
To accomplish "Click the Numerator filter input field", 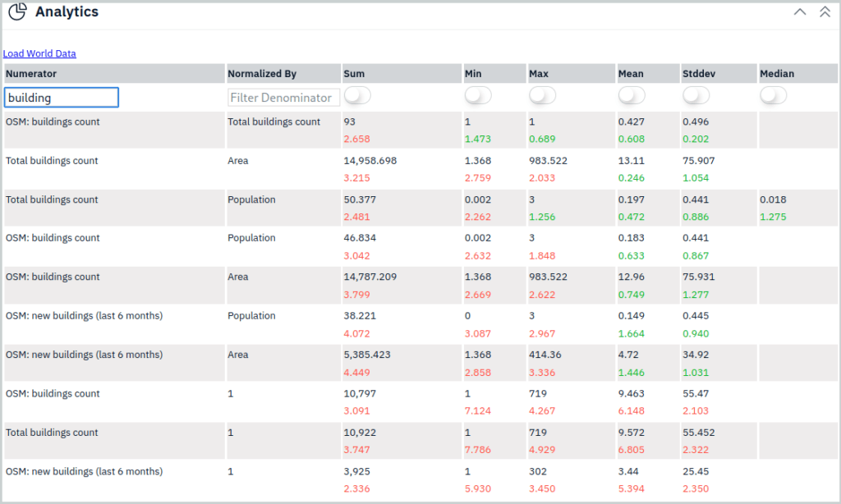I will [62, 98].
